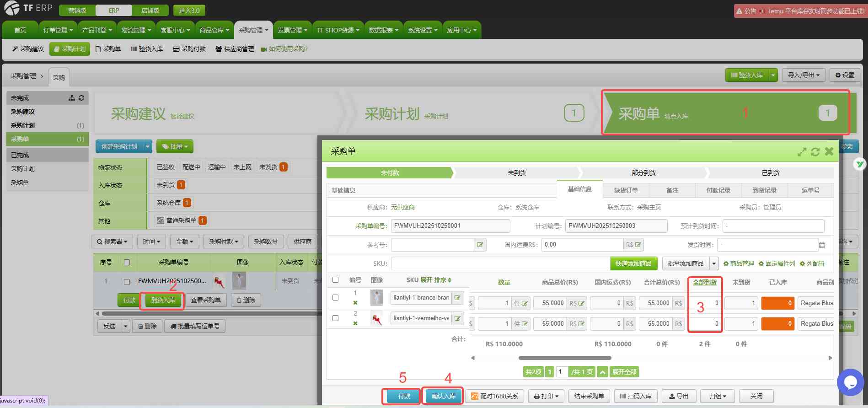Expand the 批量添加商品 dropdown arrow
868x408 pixels.
714,263
